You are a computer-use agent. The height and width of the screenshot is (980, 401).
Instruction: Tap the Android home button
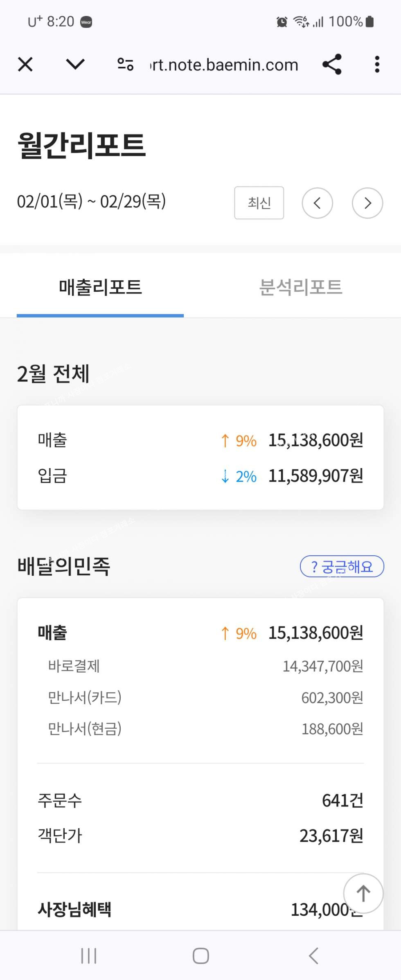(200, 956)
